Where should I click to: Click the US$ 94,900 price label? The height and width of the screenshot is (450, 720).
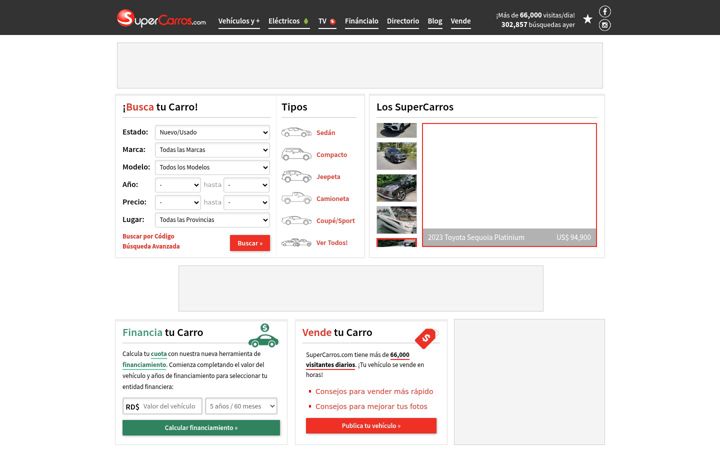point(574,237)
